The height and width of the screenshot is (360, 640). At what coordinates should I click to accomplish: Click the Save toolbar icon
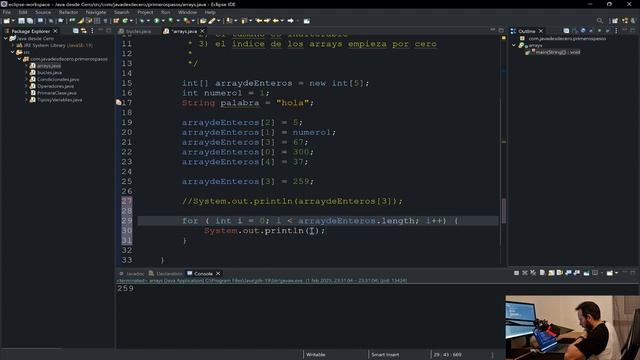click(21, 20)
